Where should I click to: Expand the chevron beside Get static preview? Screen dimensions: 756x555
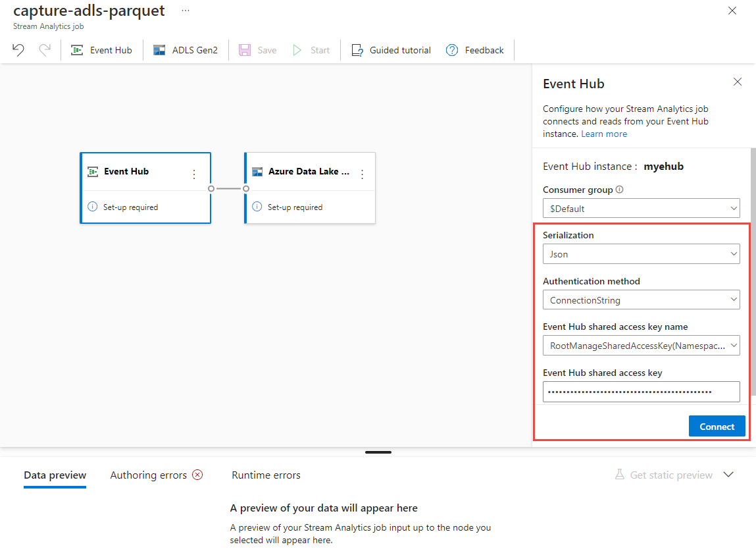[728, 475]
